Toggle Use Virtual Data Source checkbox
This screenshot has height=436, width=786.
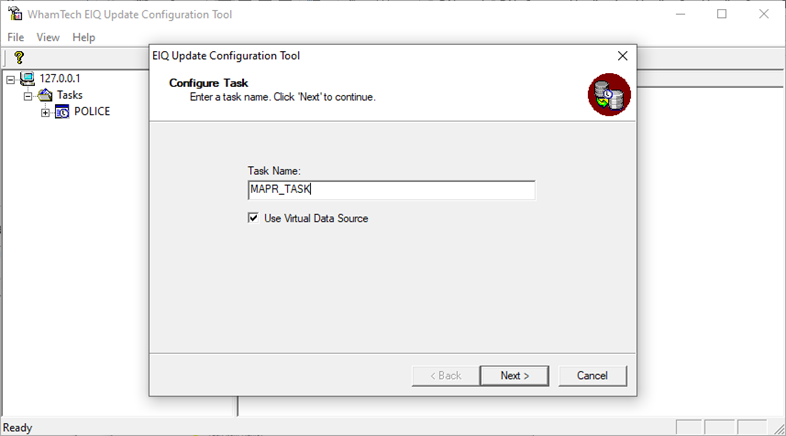pyautogui.click(x=253, y=218)
